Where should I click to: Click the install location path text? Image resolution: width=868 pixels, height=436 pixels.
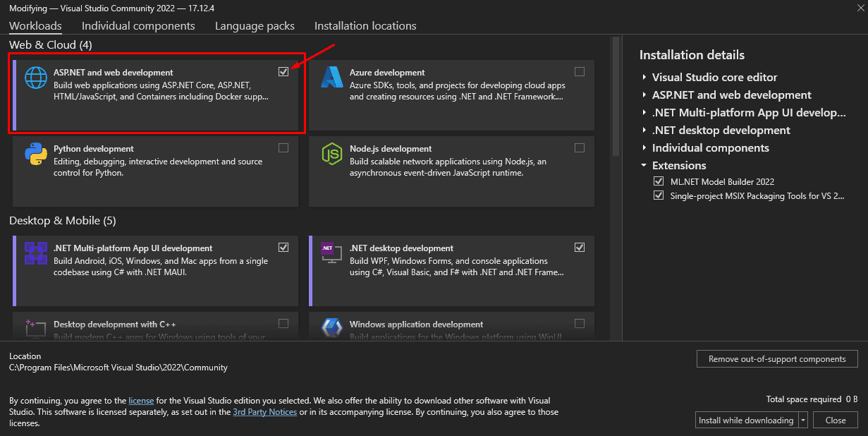coord(118,367)
